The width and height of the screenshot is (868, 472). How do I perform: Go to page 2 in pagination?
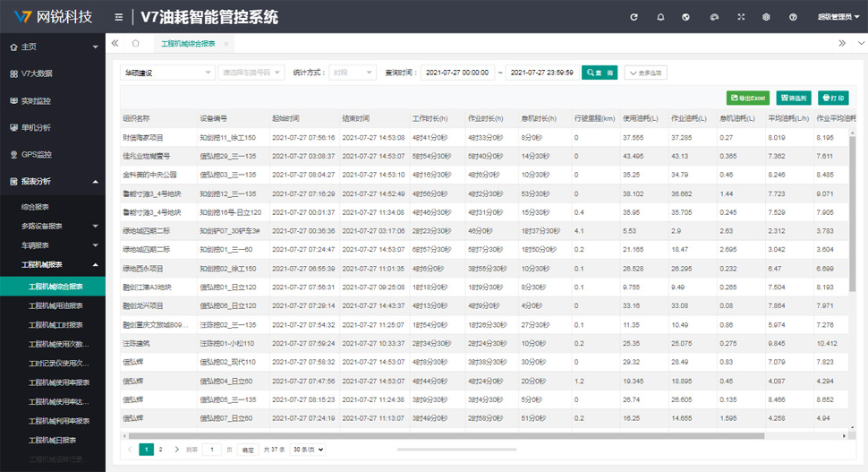[x=160, y=450]
